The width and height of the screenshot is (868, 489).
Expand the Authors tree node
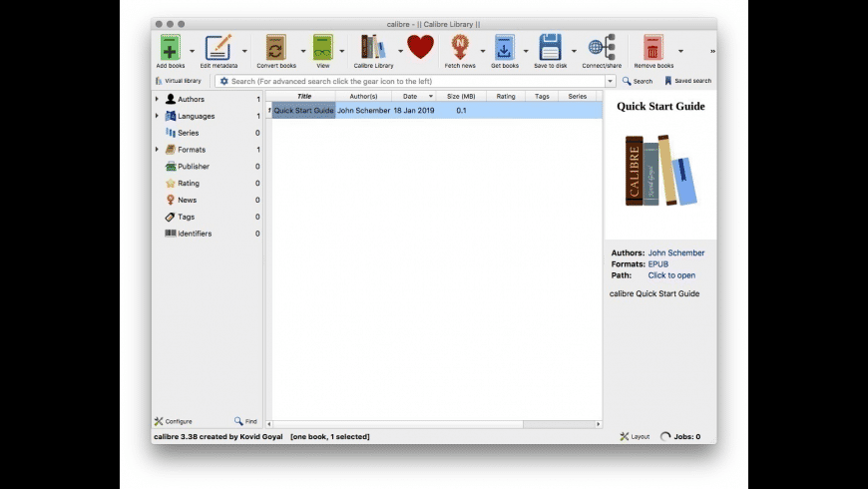[157, 99]
